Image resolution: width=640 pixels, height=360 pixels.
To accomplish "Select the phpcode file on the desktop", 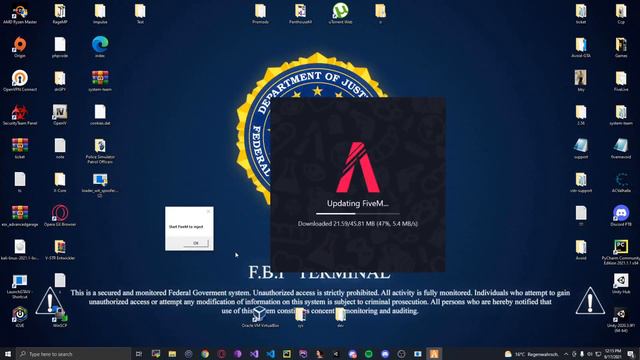I will point(60,47).
